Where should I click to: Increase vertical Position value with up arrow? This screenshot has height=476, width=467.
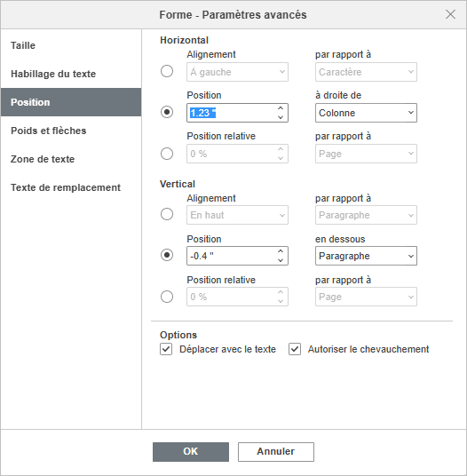(x=281, y=251)
